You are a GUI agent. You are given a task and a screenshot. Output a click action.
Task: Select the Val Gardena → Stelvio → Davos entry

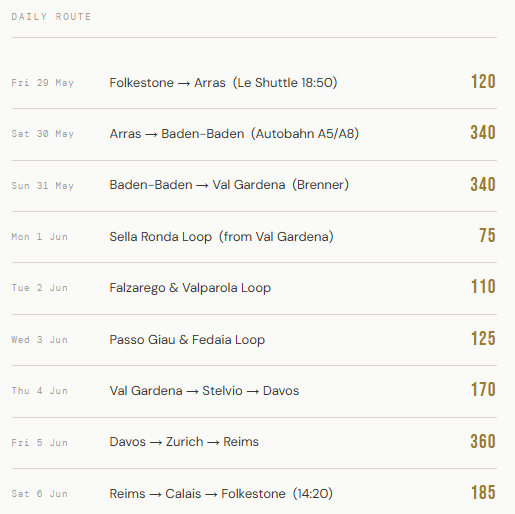[204, 391]
